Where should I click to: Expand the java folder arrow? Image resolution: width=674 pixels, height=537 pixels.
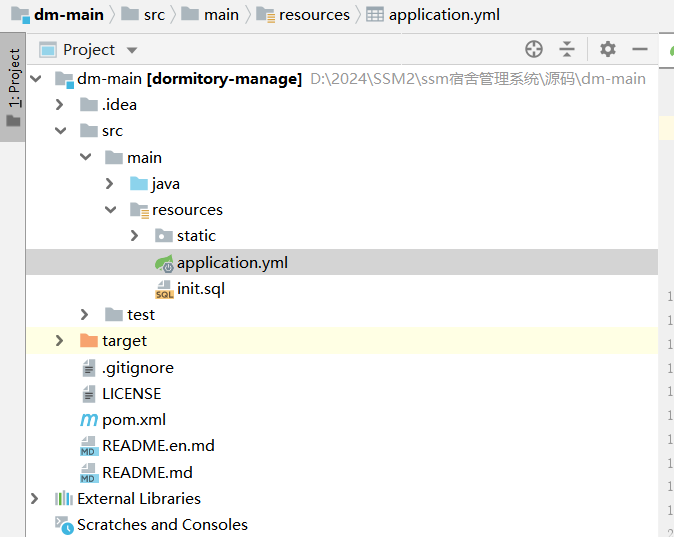pos(110,184)
